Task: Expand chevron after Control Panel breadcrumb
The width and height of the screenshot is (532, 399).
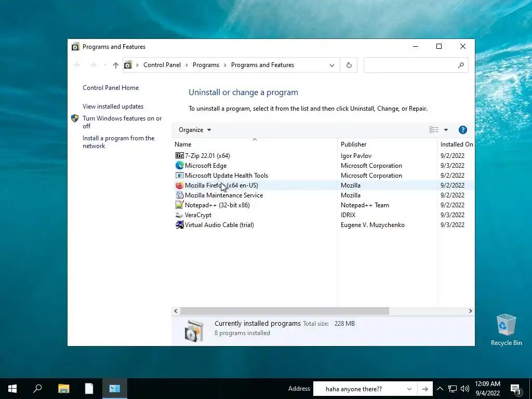Action: tap(187, 65)
